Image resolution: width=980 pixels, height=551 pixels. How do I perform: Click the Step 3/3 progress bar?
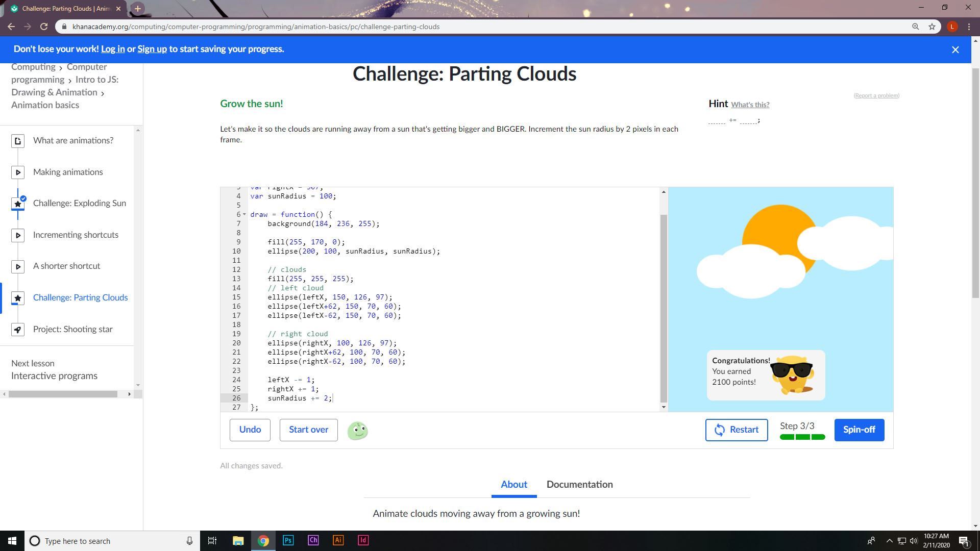tap(802, 437)
